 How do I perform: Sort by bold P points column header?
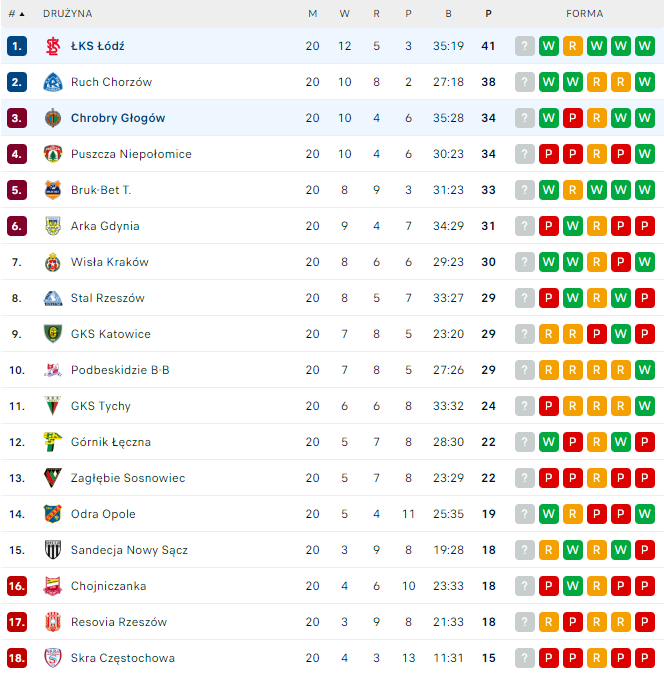pos(489,14)
